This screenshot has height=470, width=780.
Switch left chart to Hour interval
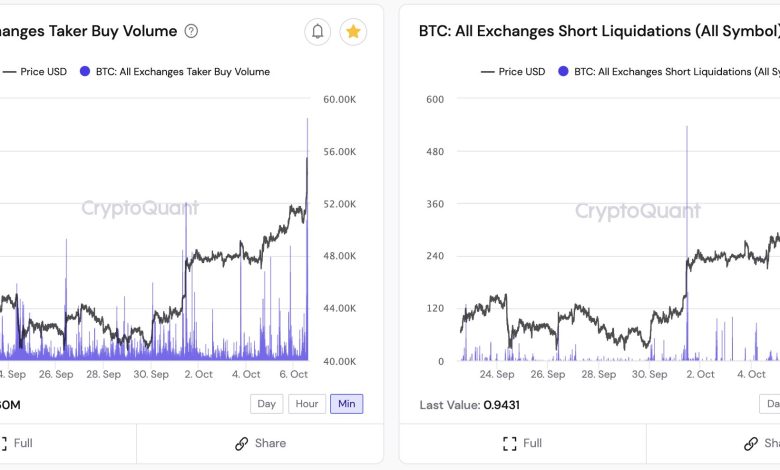(x=307, y=404)
